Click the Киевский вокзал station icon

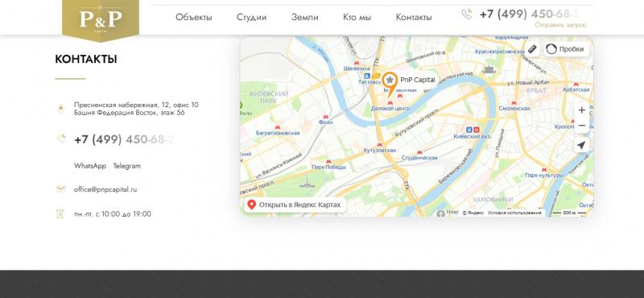coord(473,129)
